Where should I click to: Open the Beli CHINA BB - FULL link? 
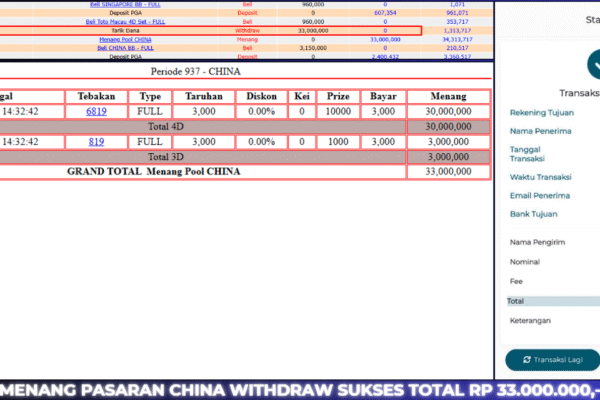coord(126,48)
